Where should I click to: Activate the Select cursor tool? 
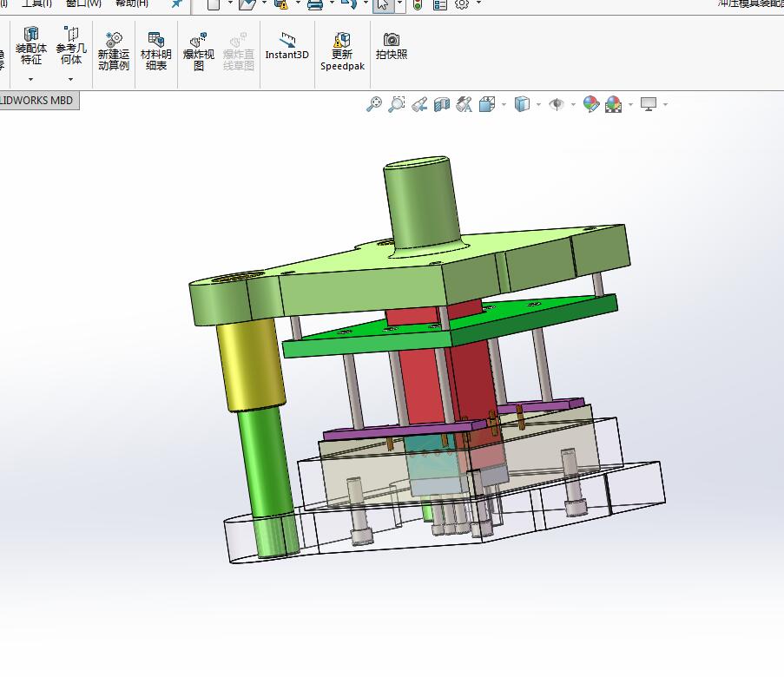pyautogui.click(x=383, y=5)
